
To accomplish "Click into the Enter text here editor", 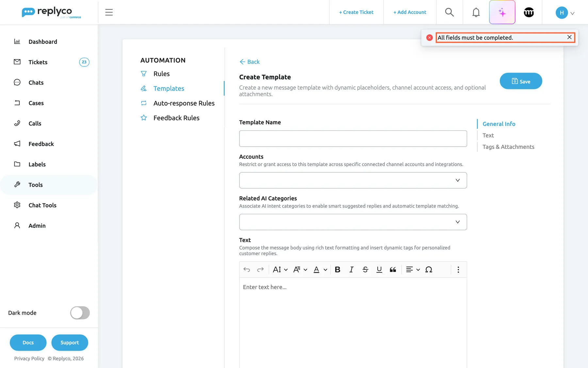I will 353,323.
